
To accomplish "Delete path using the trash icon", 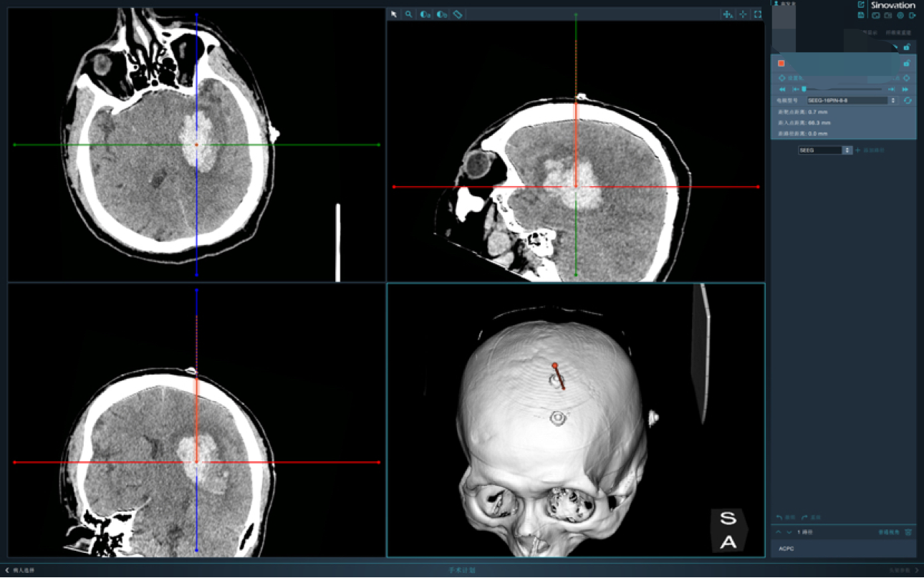I will point(908,532).
